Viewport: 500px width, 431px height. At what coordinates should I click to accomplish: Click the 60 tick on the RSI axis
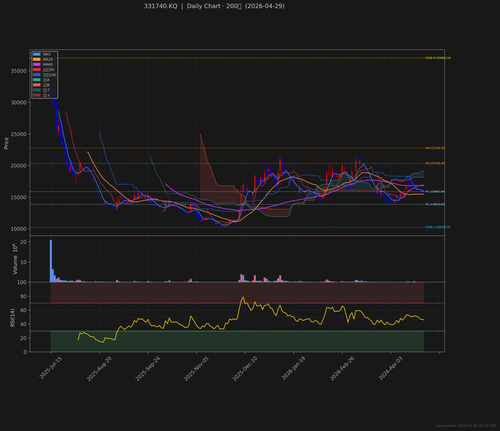click(23, 310)
